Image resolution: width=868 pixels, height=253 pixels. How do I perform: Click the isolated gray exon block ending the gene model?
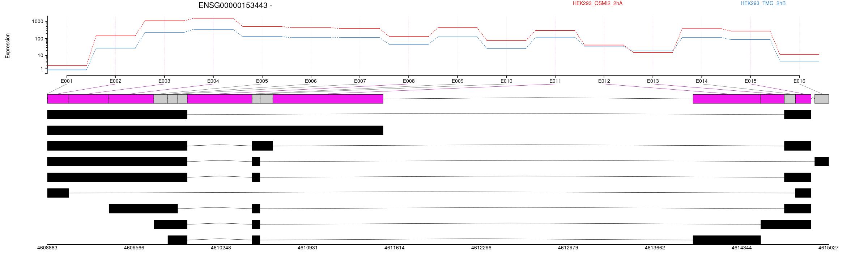pyautogui.click(x=821, y=99)
